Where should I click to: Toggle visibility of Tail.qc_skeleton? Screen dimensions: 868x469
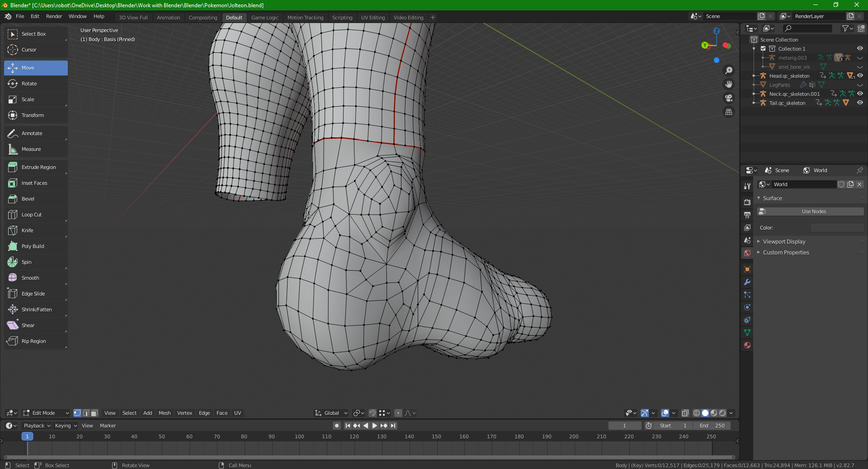pyautogui.click(x=860, y=103)
